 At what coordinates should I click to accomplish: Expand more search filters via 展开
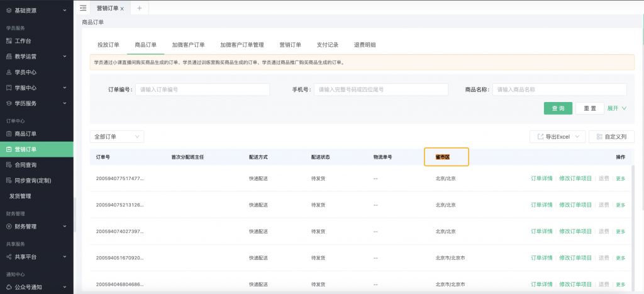[x=617, y=108]
